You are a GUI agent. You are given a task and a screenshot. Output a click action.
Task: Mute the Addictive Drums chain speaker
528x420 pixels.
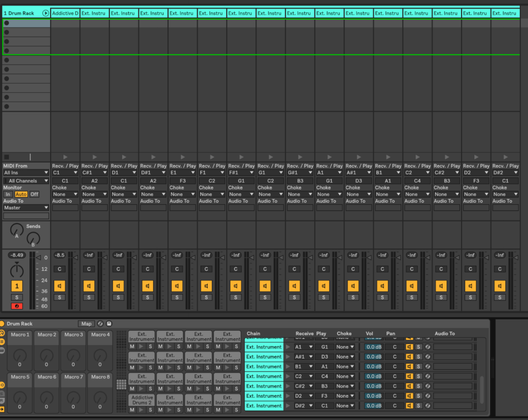(59, 286)
